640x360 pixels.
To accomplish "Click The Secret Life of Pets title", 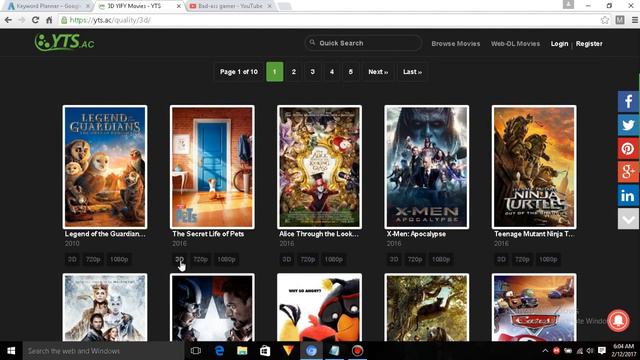I will 208,234.
